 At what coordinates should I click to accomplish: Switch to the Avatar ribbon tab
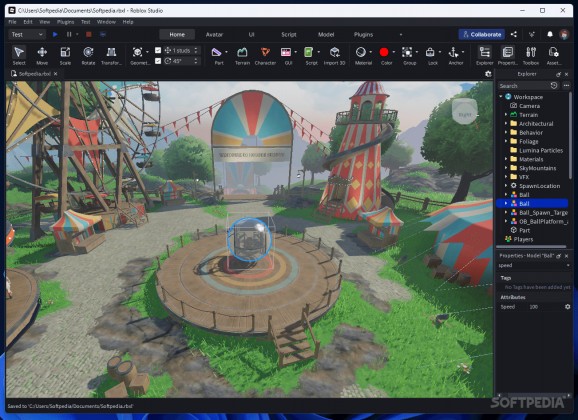point(214,34)
